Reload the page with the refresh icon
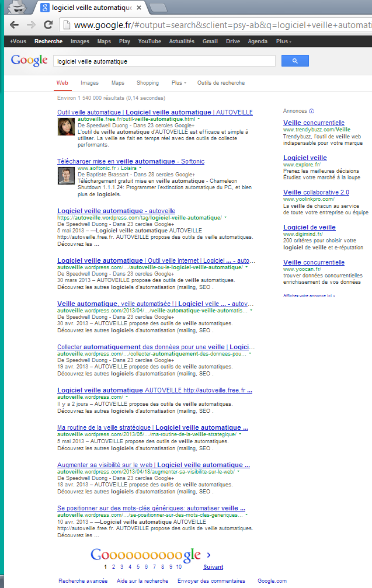Image resolution: width=372 pixels, height=588 pixels. [48, 25]
